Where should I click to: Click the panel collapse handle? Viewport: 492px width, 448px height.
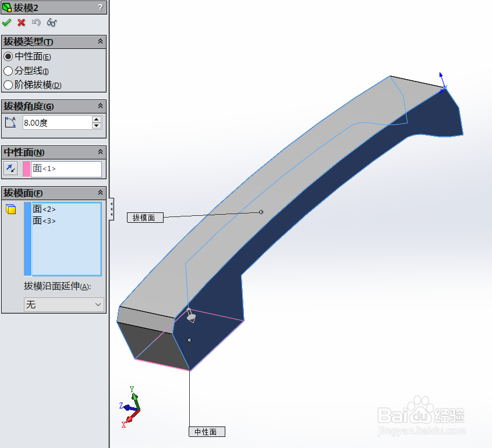click(x=111, y=209)
